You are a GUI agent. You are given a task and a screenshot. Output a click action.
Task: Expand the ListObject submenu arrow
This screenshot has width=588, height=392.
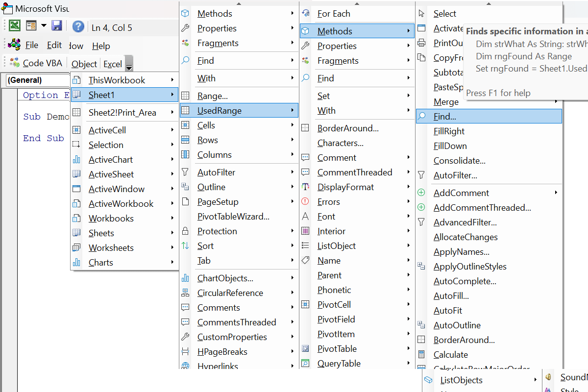pos(409,245)
